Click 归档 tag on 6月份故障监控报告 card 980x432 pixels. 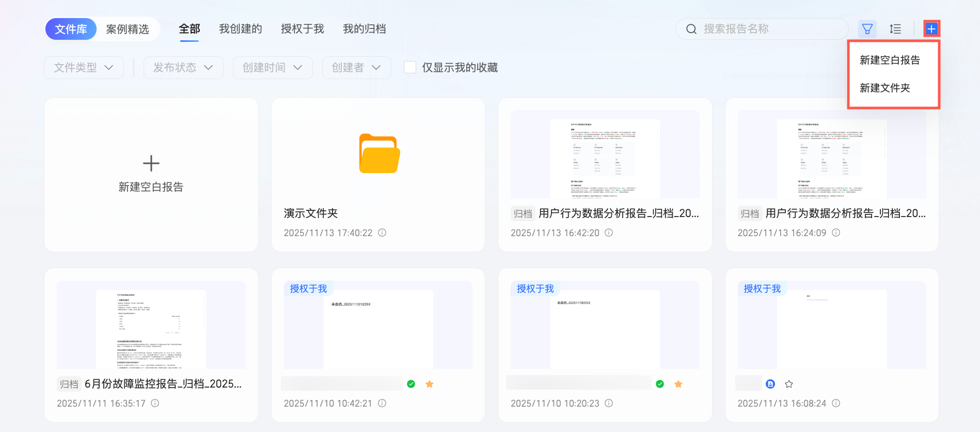[69, 384]
